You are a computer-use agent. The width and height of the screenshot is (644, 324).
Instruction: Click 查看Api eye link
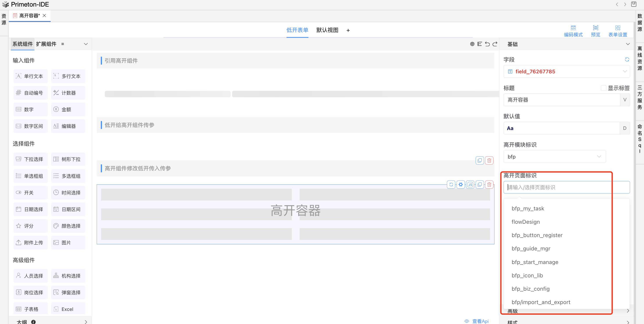tap(477, 321)
